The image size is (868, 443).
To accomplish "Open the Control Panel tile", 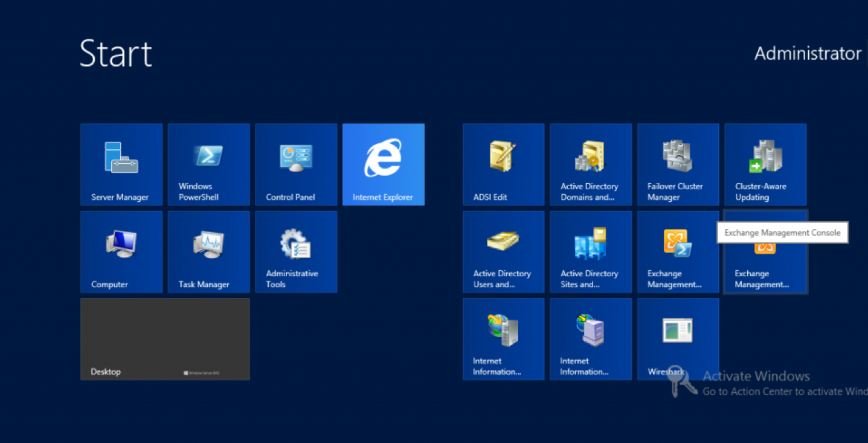I will (x=296, y=164).
